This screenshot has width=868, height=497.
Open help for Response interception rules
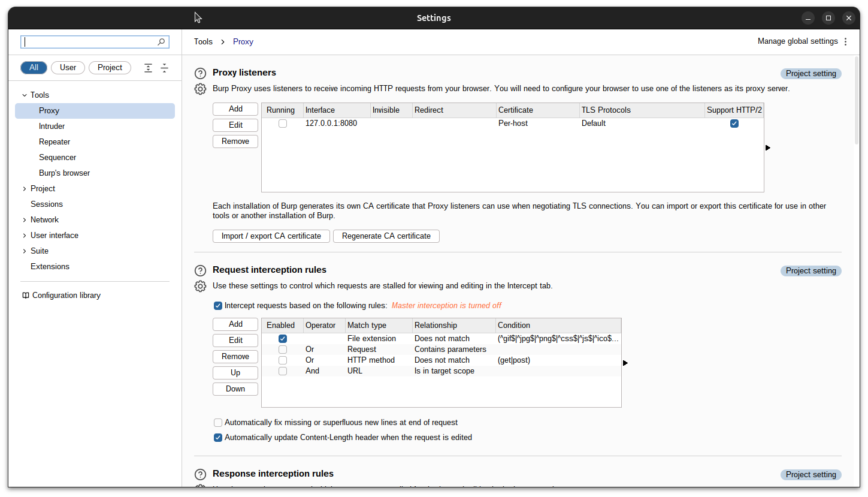click(x=201, y=474)
